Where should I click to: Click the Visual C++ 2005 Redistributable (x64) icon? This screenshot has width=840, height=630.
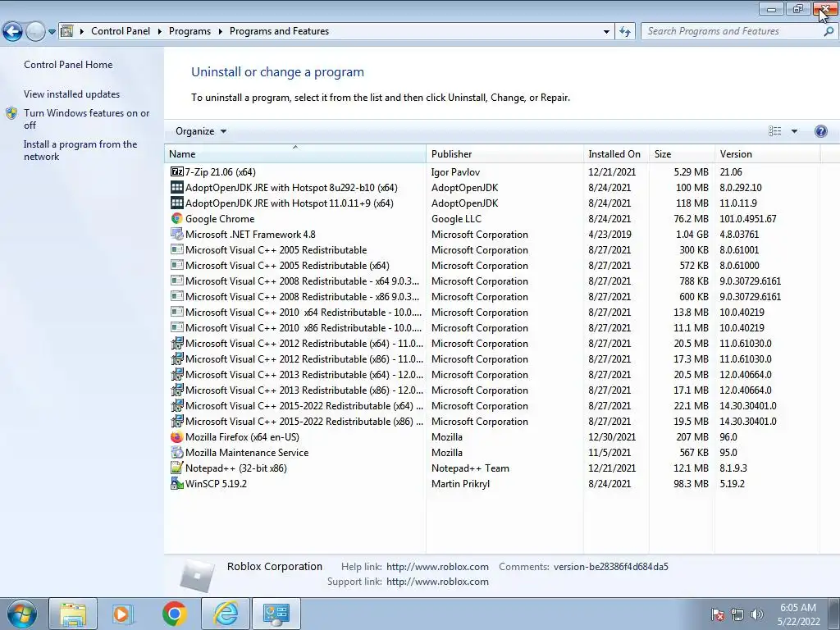tap(177, 265)
